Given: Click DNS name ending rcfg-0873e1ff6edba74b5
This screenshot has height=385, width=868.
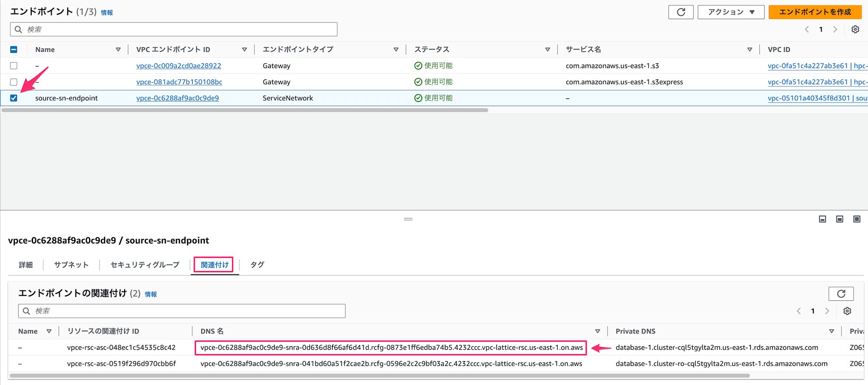Looking at the screenshot, I should tap(391, 348).
